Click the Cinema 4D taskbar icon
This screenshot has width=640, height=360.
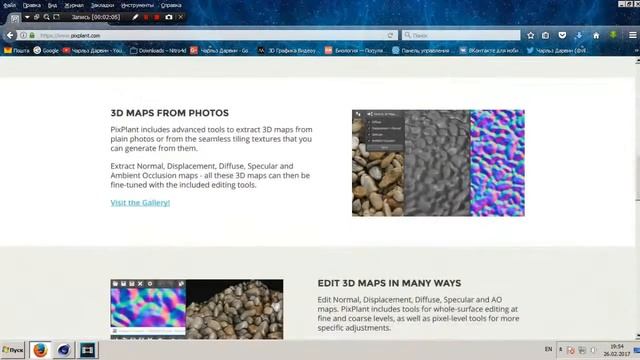click(64, 350)
